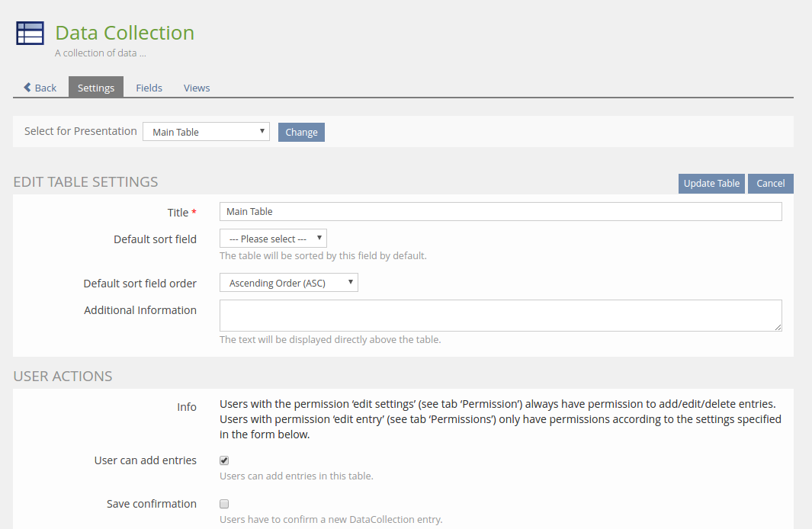Click the Data Collection table icon

[30, 34]
